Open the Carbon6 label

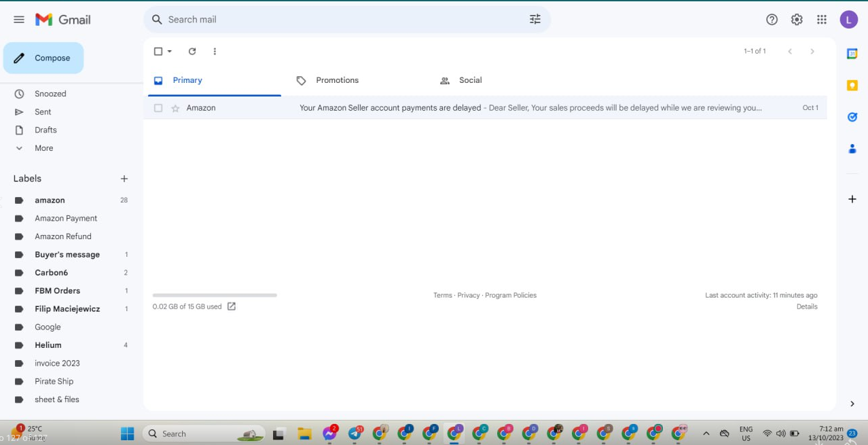51,273
